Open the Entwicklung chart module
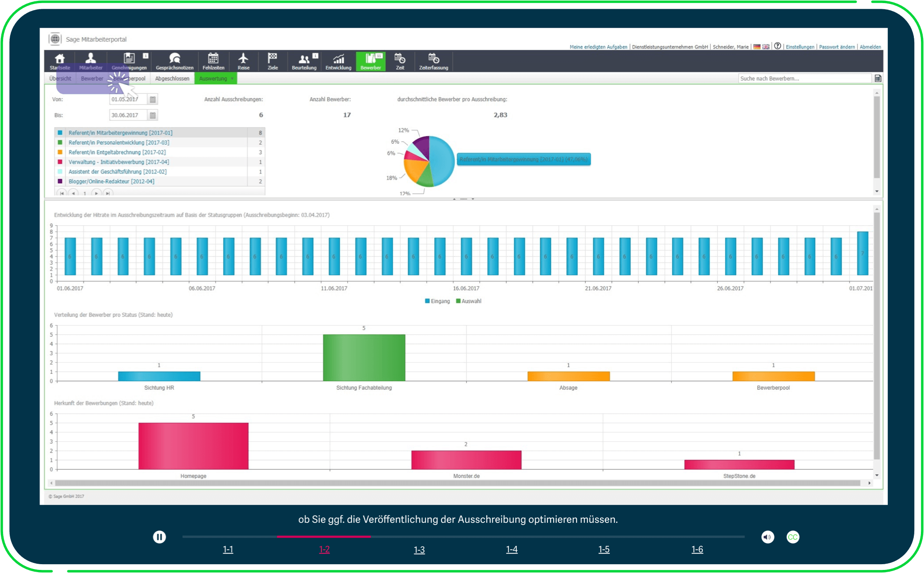This screenshot has width=924, height=573. [338, 61]
